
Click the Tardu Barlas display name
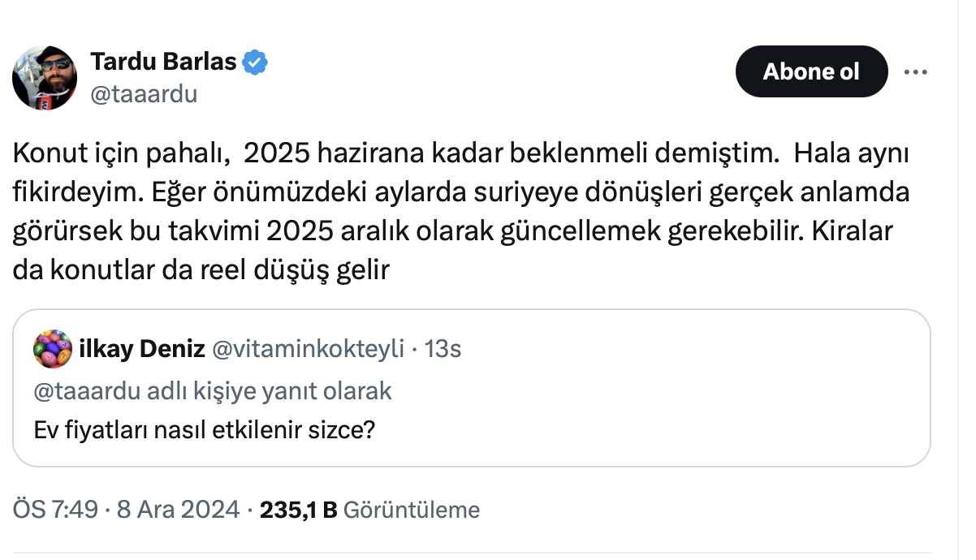pos(163,62)
